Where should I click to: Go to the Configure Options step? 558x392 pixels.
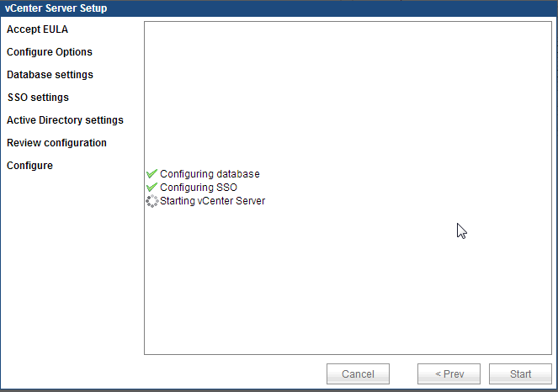(50, 52)
